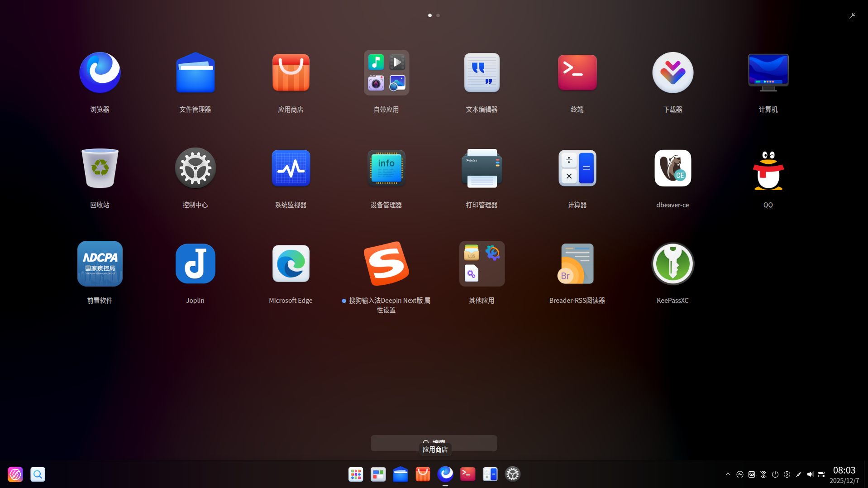Launch the 下载器 downloader
Viewport: 868px width, 488px height.
pos(672,72)
